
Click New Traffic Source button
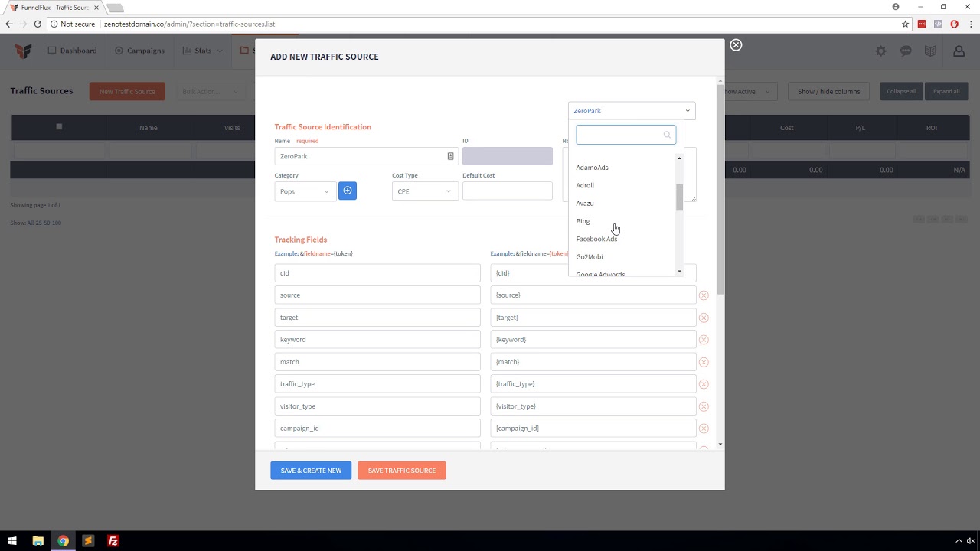click(127, 91)
